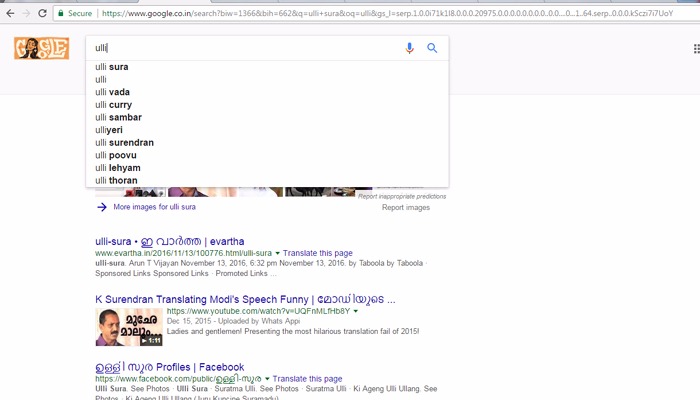Open More images for ulli sura
Viewport: 700px width, 400px height.
pyautogui.click(x=154, y=207)
